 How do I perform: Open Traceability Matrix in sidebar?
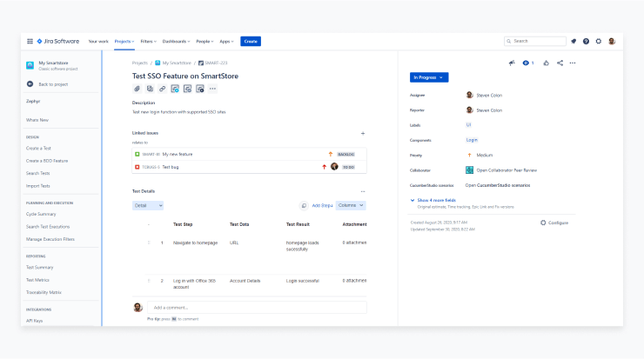pyautogui.click(x=44, y=292)
